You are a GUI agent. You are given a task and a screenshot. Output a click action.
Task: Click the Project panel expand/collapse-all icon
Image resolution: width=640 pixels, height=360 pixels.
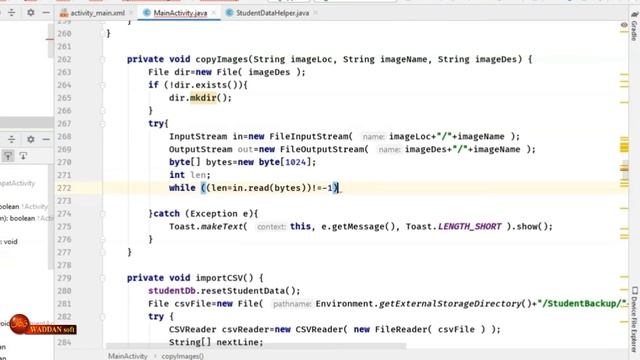11,13
